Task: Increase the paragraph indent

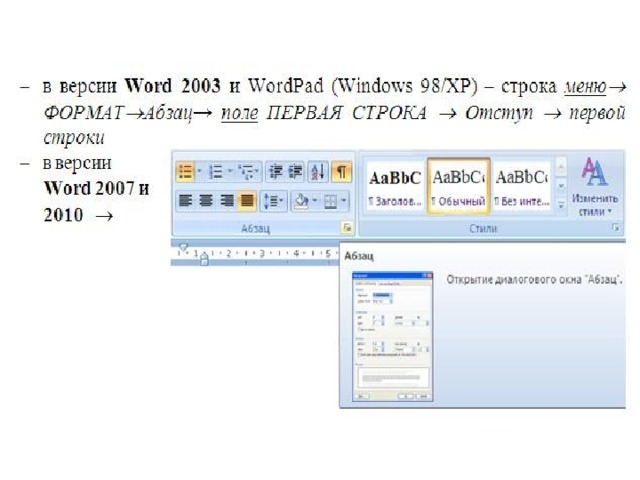Action: (295, 171)
